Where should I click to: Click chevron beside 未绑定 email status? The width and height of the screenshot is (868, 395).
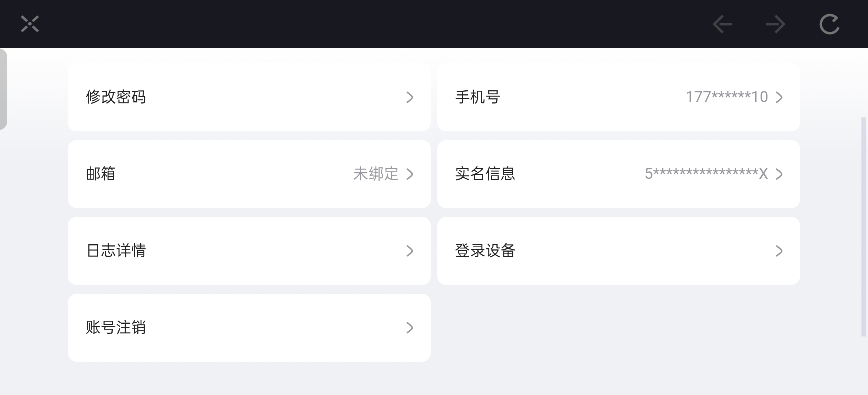[x=410, y=174]
